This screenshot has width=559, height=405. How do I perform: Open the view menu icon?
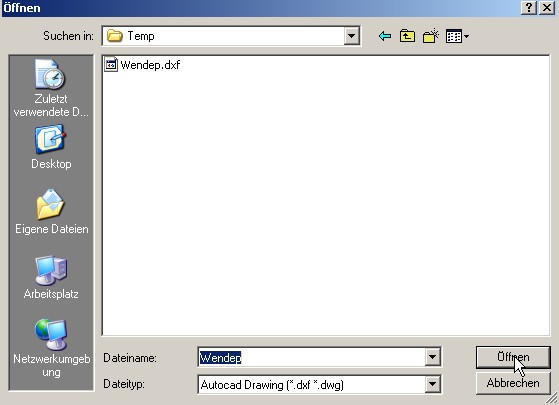click(x=457, y=36)
